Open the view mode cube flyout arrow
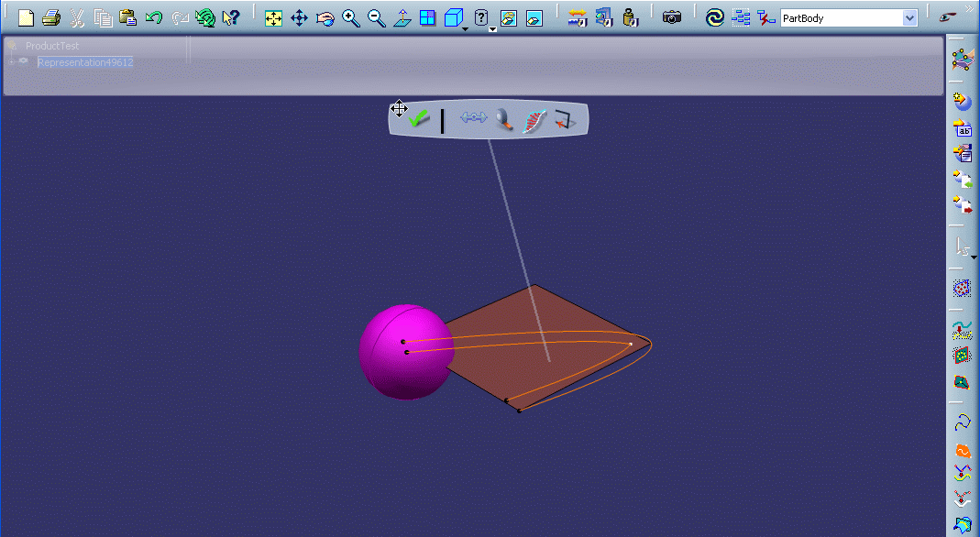The height and width of the screenshot is (537, 980). click(466, 29)
